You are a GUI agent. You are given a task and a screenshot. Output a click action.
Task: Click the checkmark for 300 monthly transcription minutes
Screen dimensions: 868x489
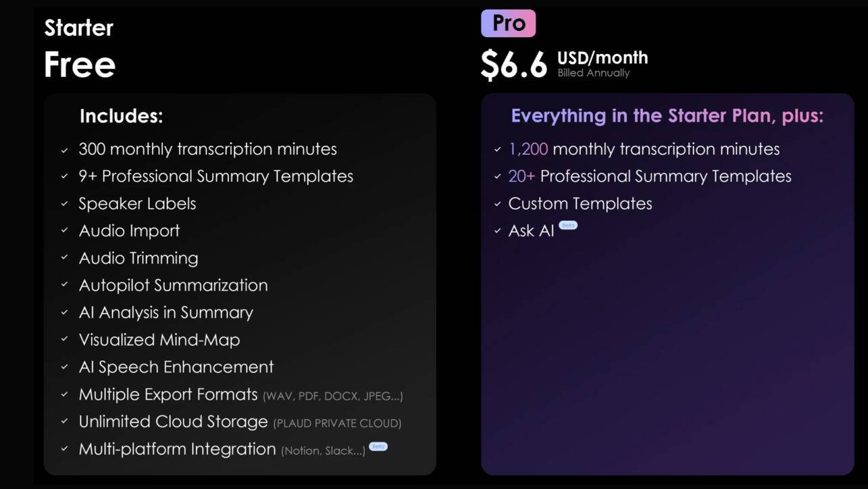pos(65,150)
